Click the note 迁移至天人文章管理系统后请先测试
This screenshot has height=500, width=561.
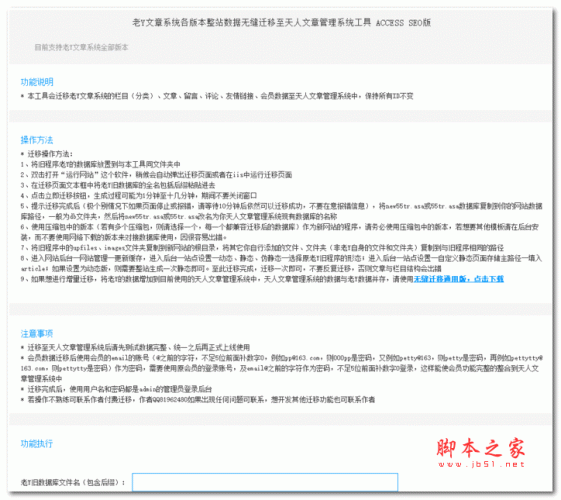(136, 347)
